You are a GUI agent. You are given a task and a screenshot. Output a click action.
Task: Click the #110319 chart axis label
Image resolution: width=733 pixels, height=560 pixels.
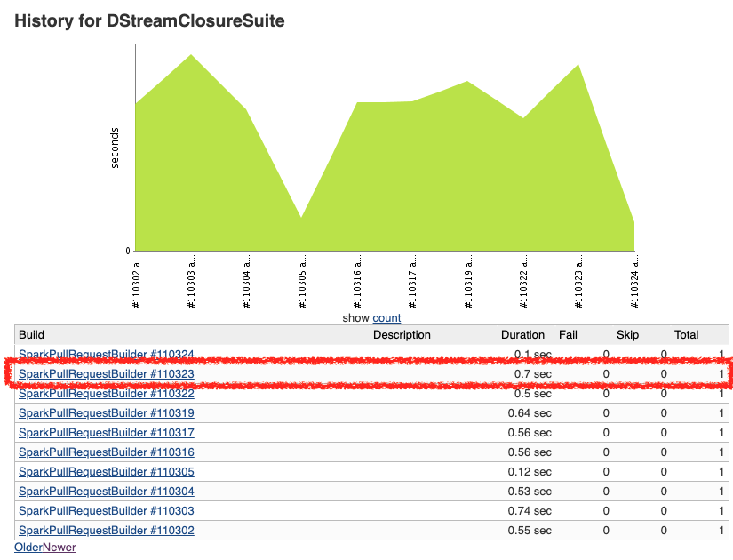(x=468, y=281)
